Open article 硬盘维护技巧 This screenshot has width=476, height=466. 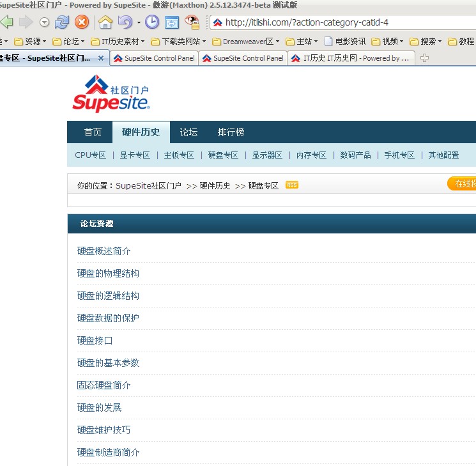(x=104, y=430)
